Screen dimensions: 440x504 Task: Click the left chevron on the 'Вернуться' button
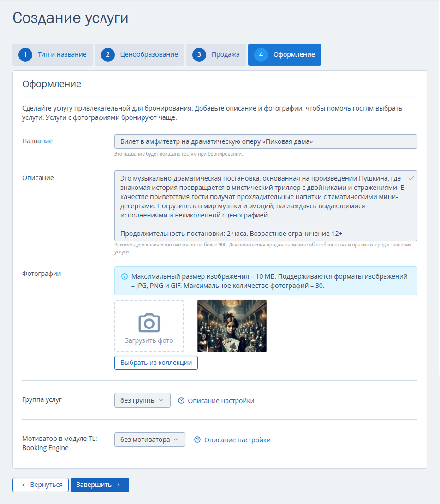24,485
